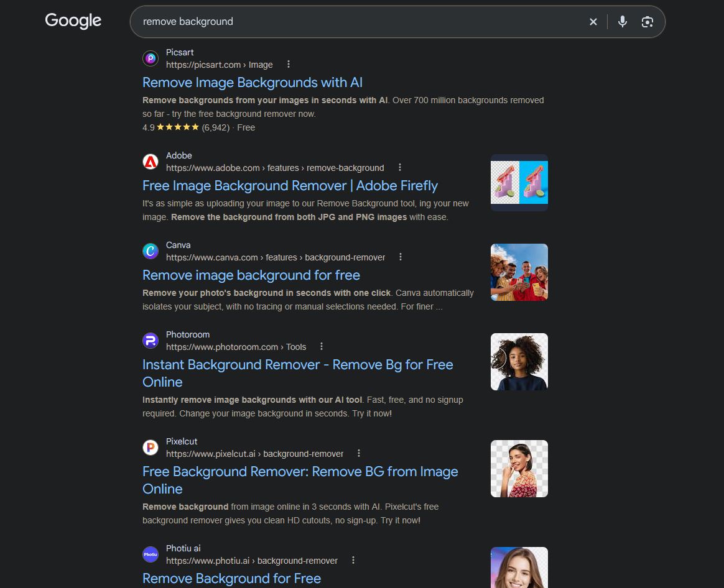Click the Photoroom curly-hair woman thumbnail

[x=519, y=362]
